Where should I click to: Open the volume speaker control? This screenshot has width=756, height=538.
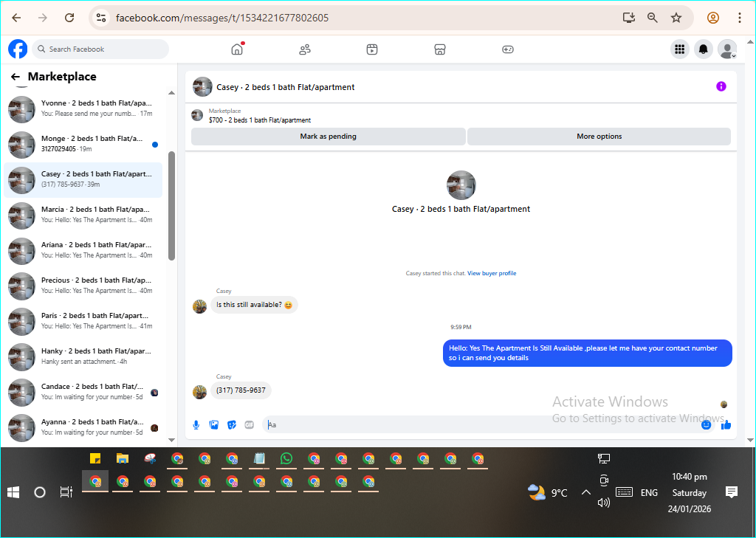tap(604, 503)
